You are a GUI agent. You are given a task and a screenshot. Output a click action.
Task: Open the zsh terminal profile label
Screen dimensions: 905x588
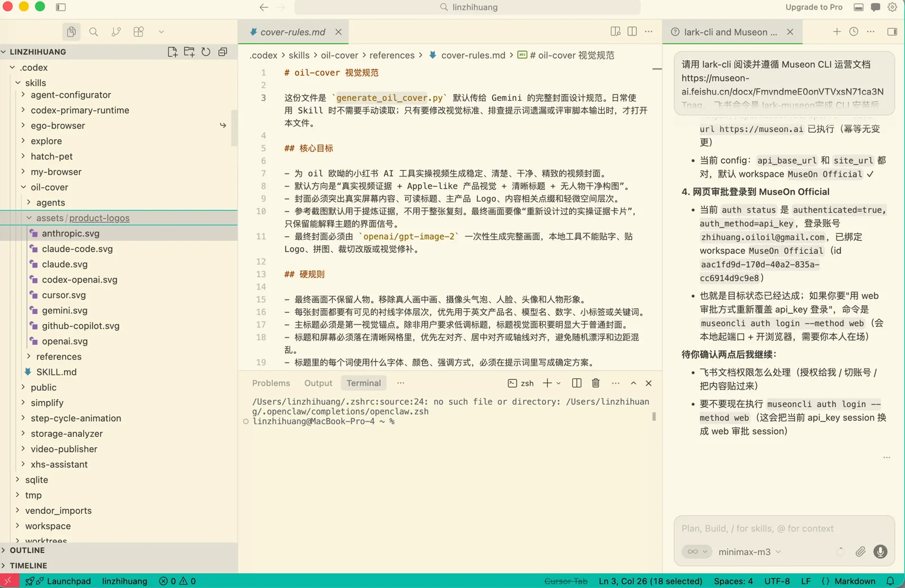tap(521, 383)
